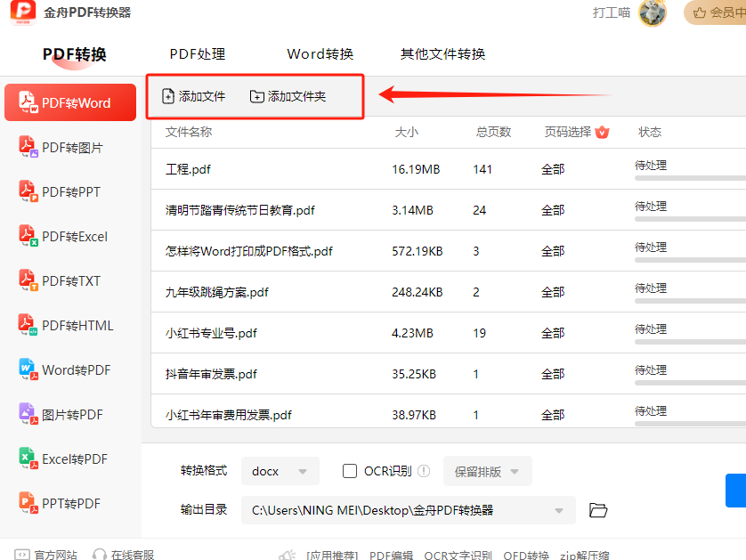The image size is (746, 560).
Task: Click the 页码选择 column header
Action: coord(568,132)
